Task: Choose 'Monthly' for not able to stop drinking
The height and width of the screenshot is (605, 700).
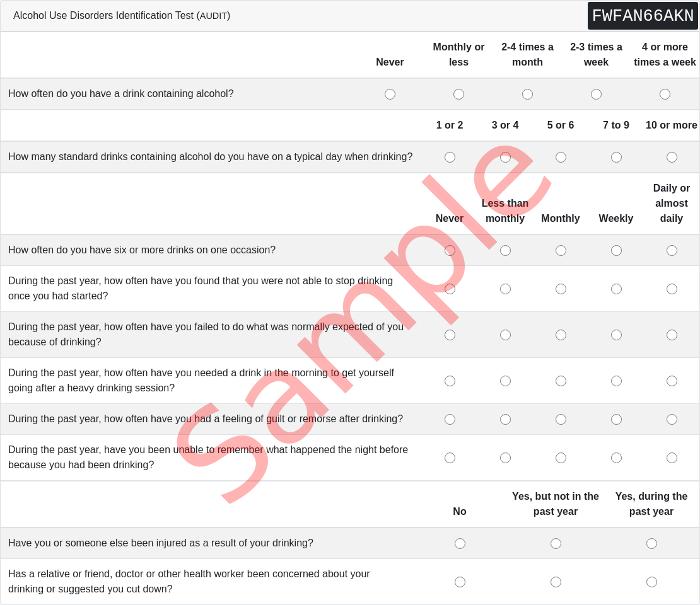Action: click(561, 289)
